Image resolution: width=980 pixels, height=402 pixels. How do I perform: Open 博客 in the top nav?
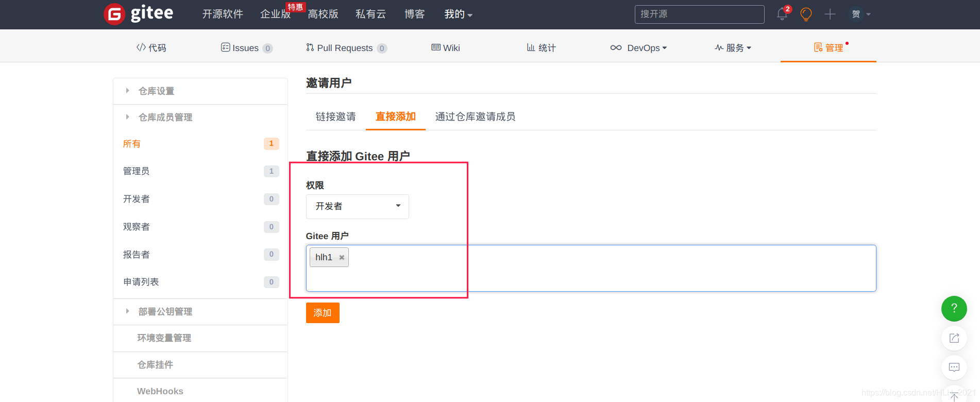point(415,14)
